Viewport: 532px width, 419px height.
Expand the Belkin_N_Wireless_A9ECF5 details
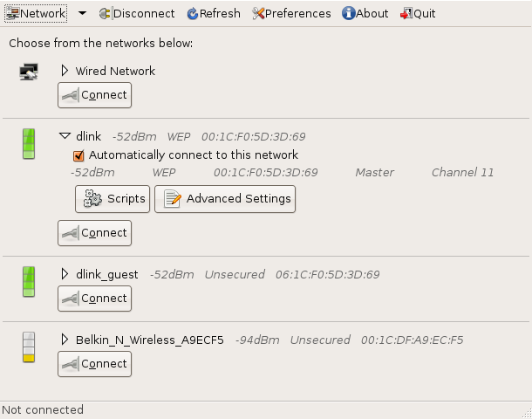(x=65, y=340)
